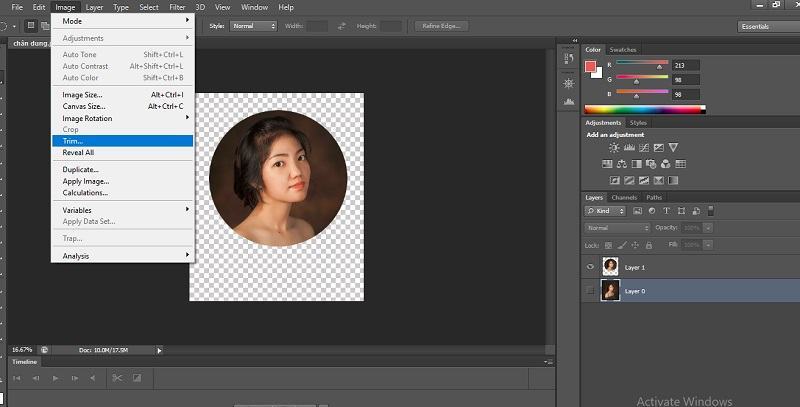Open status bar info arrow menu
This screenshot has width=800, height=407.
coord(159,350)
